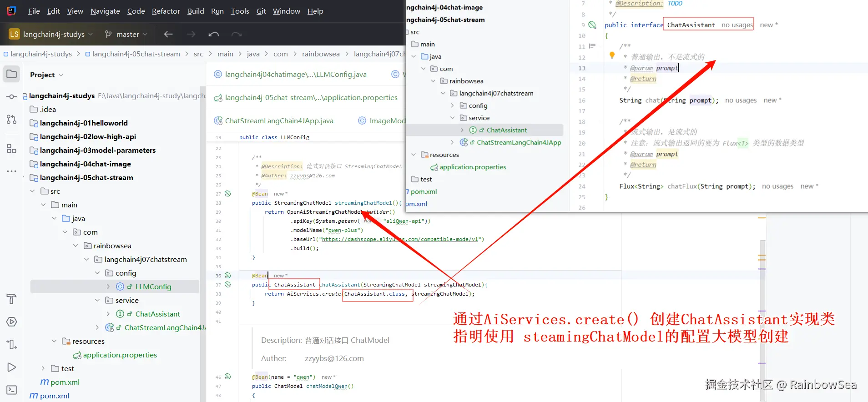Click the Forward navigation arrow
The width and height of the screenshot is (868, 402).
pyautogui.click(x=191, y=34)
